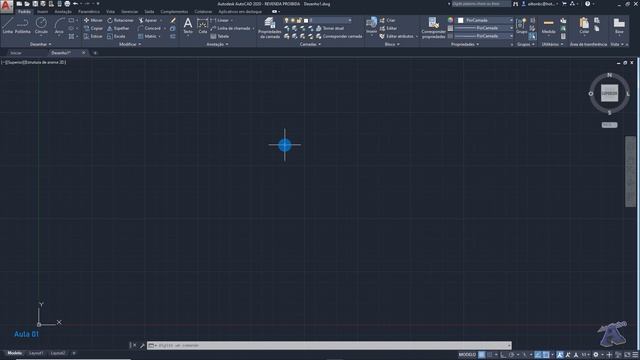Click the command line input field
Viewport: 640px width, 360px height.
coord(329,345)
